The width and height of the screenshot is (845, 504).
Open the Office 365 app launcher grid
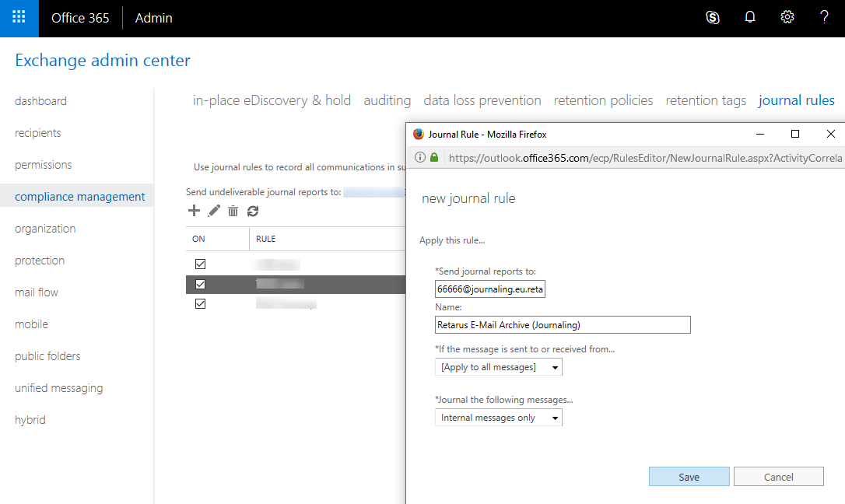(19, 18)
